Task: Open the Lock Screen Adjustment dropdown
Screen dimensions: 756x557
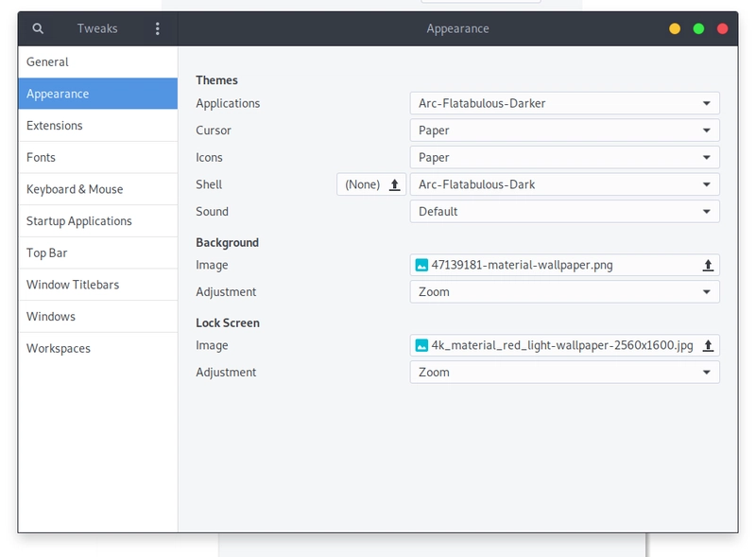Action: [x=564, y=373]
